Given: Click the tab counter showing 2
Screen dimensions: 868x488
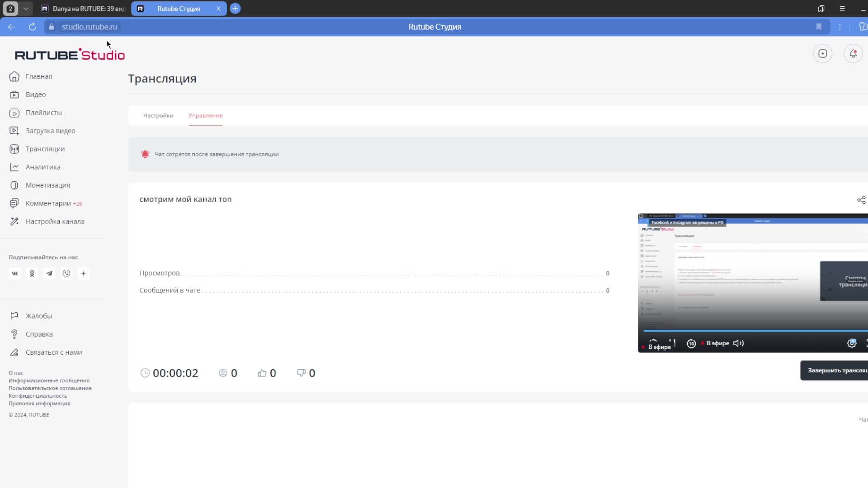Looking at the screenshot, I should coord(10,9).
